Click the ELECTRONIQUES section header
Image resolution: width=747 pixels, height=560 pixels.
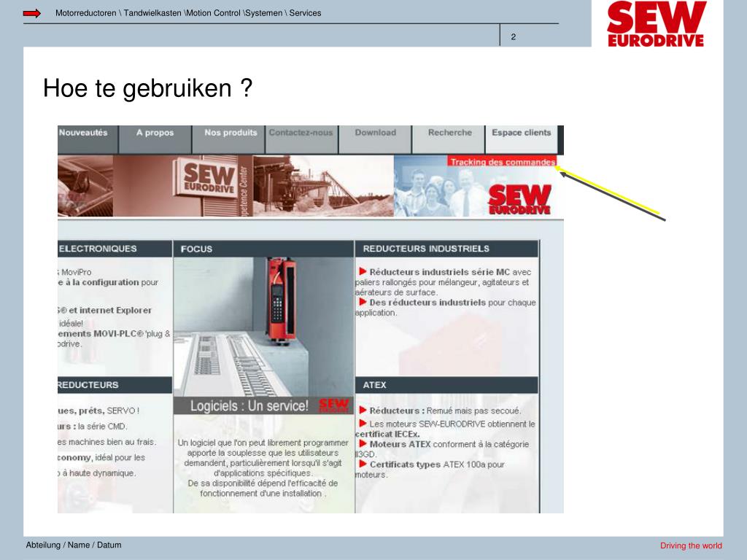click(x=115, y=249)
